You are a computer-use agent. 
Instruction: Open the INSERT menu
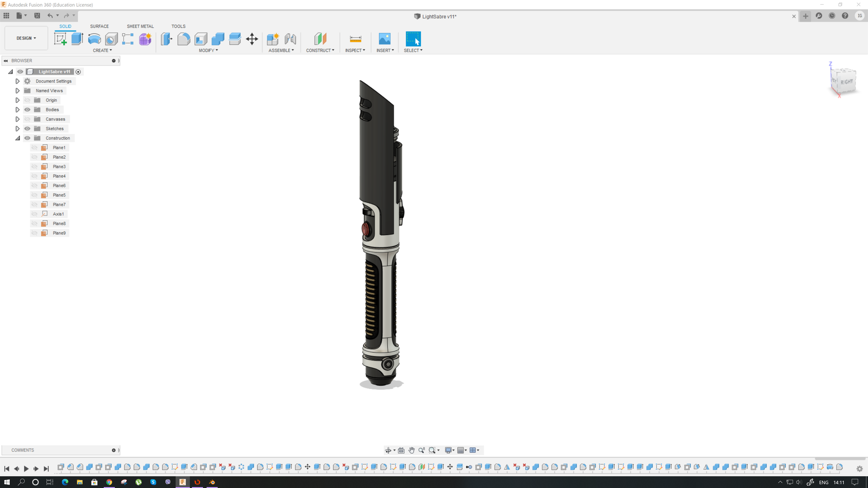pyautogui.click(x=385, y=50)
